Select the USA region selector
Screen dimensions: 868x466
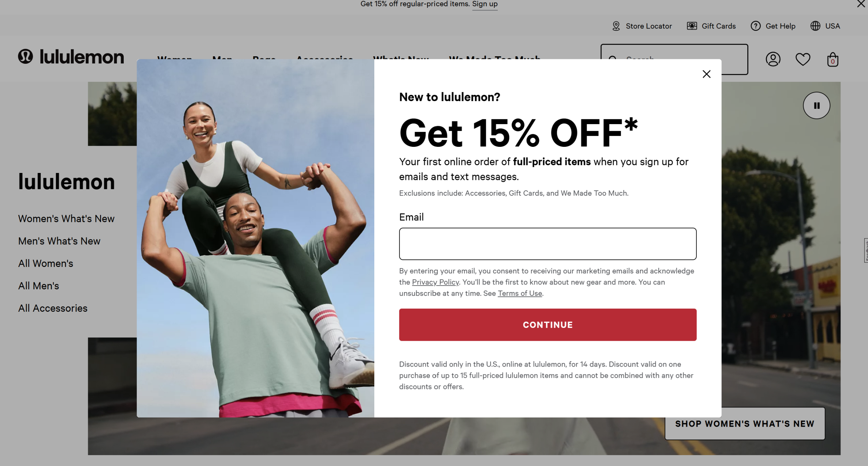pyautogui.click(x=825, y=26)
